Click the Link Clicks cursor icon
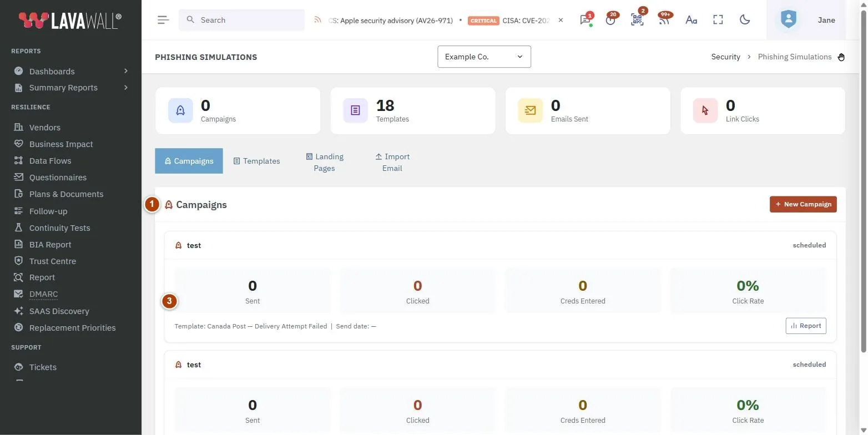Image resolution: width=868 pixels, height=435 pixels. [x=705, y=110]
